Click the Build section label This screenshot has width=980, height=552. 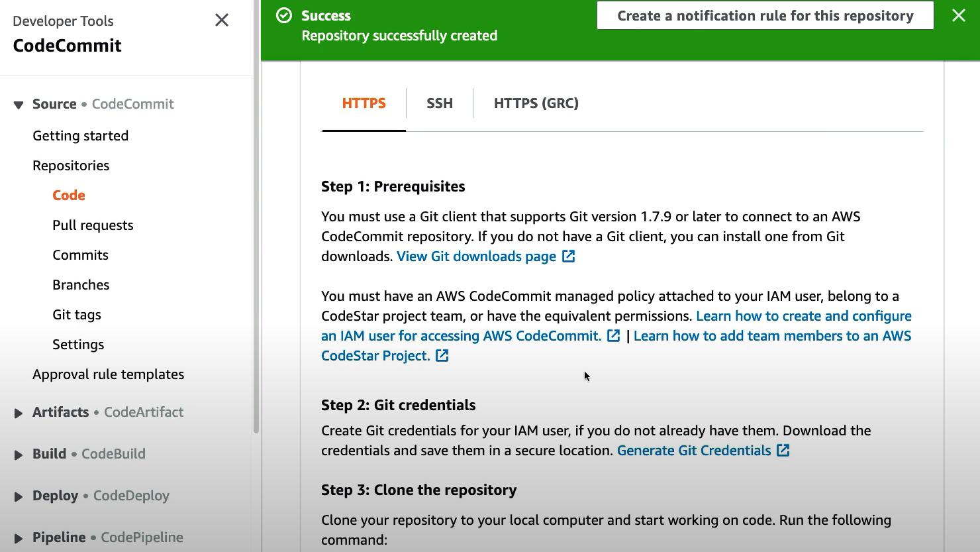click(x=49, y=453)
